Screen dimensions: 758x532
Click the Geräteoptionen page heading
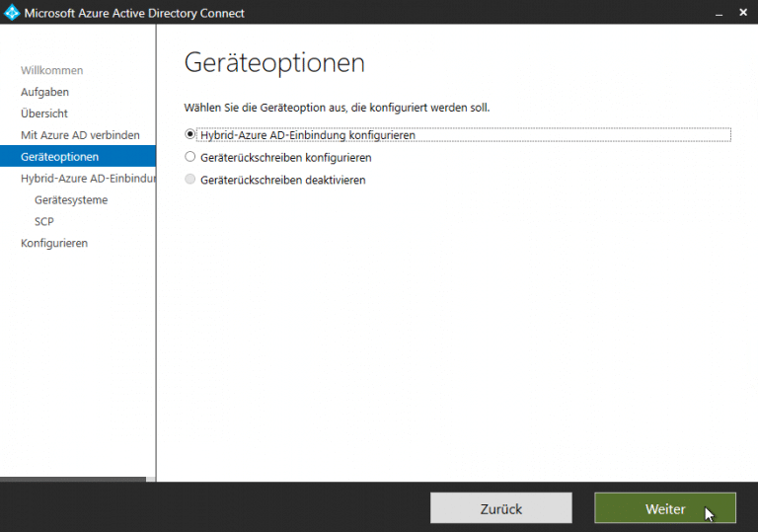274,63
